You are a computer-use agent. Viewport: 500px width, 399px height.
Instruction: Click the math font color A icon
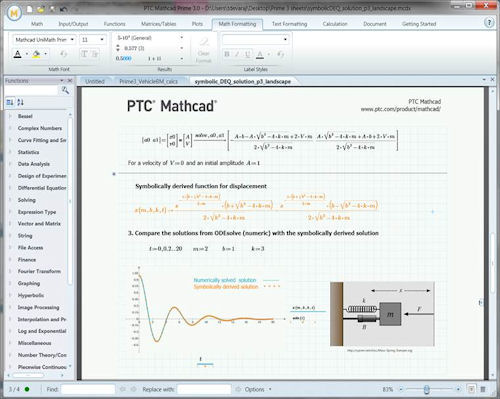click(18, 54)
